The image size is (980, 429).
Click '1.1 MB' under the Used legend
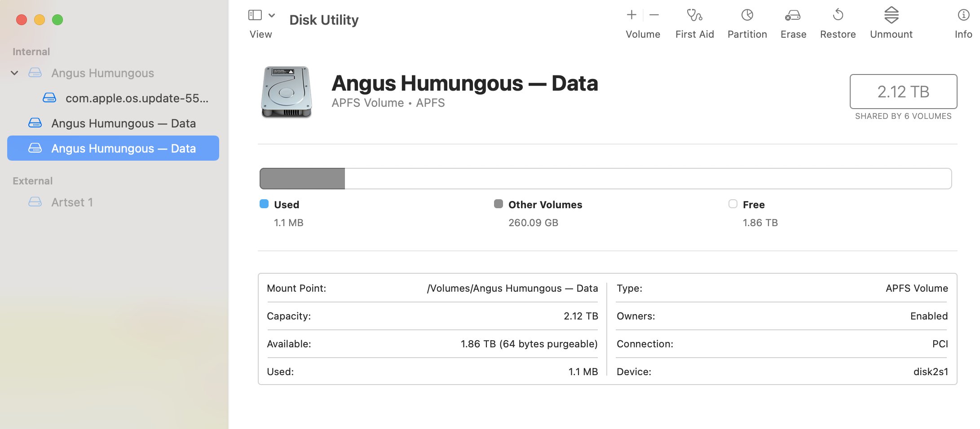point(289,223)
